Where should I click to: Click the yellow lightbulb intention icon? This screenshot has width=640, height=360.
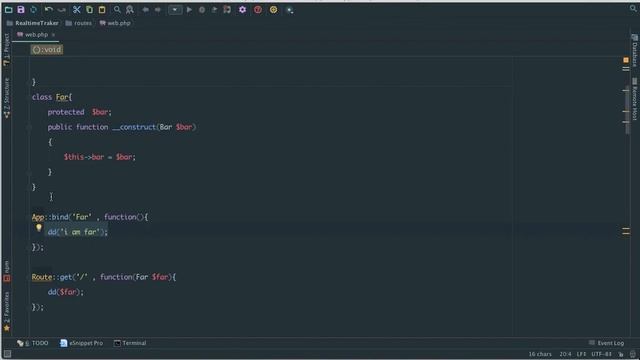pyautogui.click(x=39, y=228)
